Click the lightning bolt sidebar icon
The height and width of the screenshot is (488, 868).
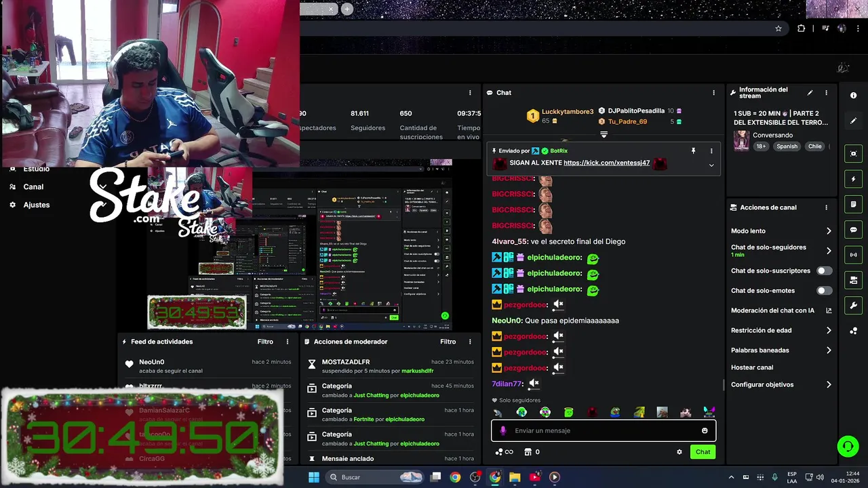click(x=853, y=179)
